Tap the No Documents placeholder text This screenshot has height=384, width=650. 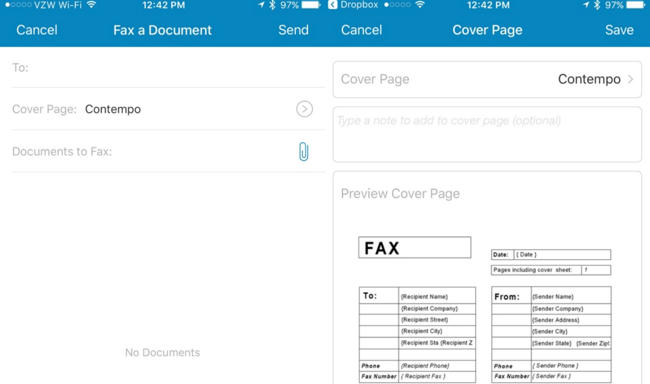[162, 352]
